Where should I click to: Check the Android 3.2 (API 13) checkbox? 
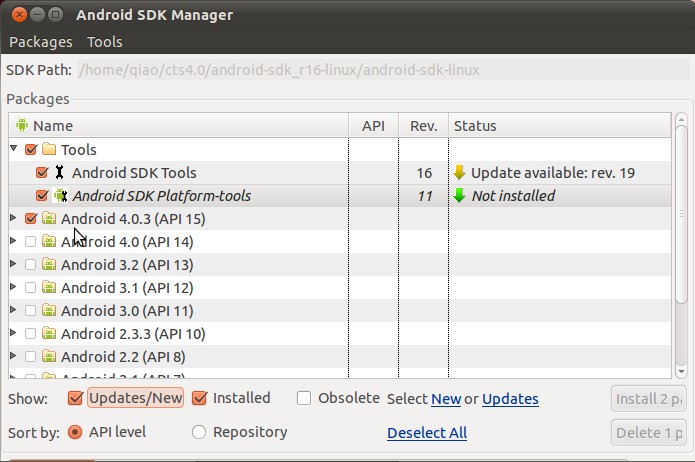point(31,265)
